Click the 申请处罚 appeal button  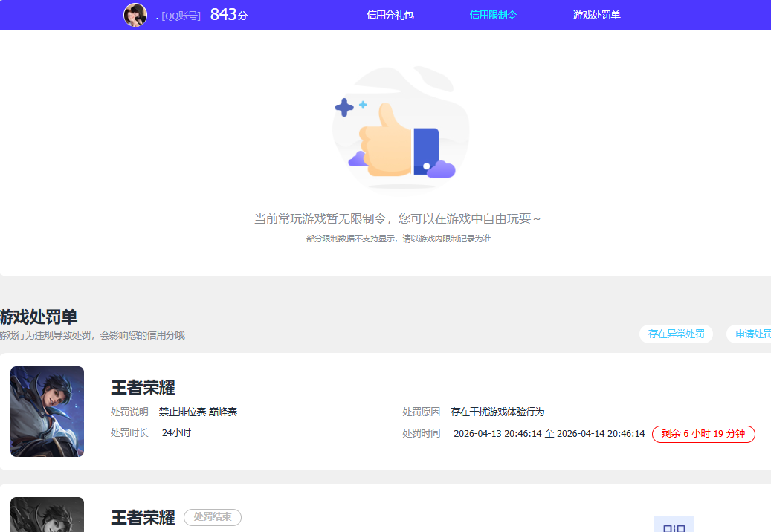(x=753, y=334)
